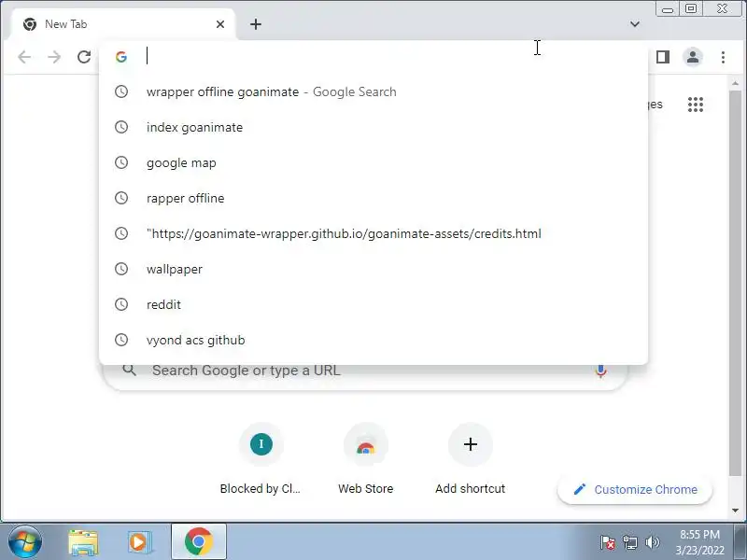This screenshot has height=560, width=747.
Task: Open the Windows Start menu
Action: (x=25, y=541)
